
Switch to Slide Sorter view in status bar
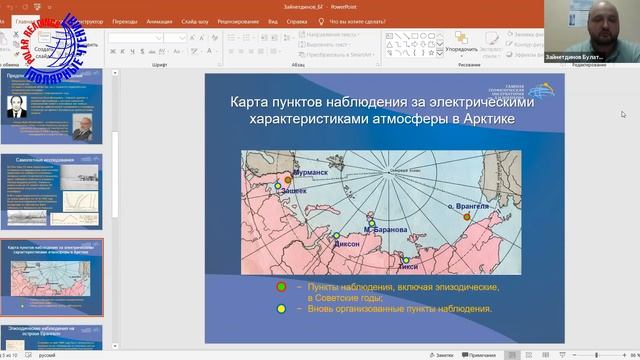click(529, 355)
